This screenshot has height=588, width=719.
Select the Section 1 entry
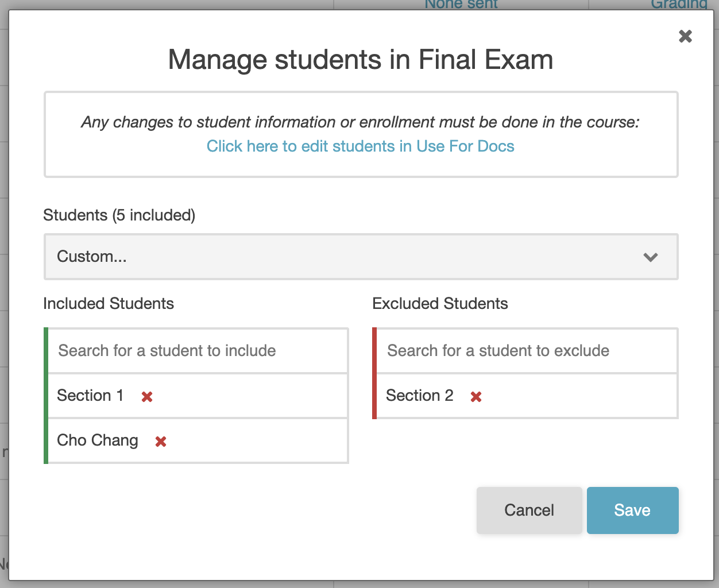pos(90,396)
